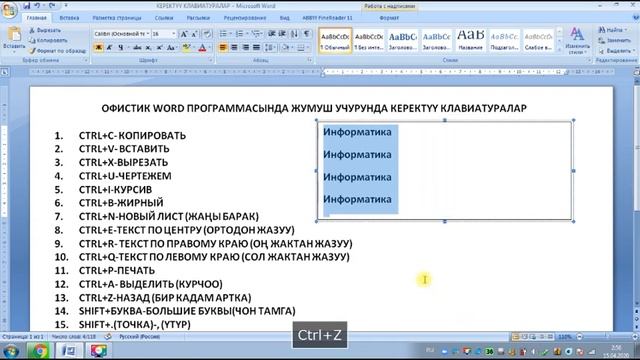
Task: Open line spacing dropdown
Action: [270, 48]
